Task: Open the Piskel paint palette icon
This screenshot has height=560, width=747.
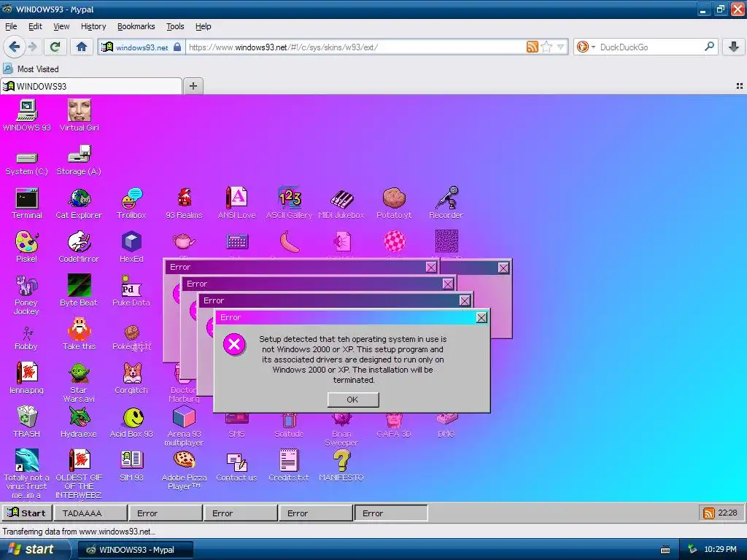Action: pyautogui.click(x=27, y=246)
